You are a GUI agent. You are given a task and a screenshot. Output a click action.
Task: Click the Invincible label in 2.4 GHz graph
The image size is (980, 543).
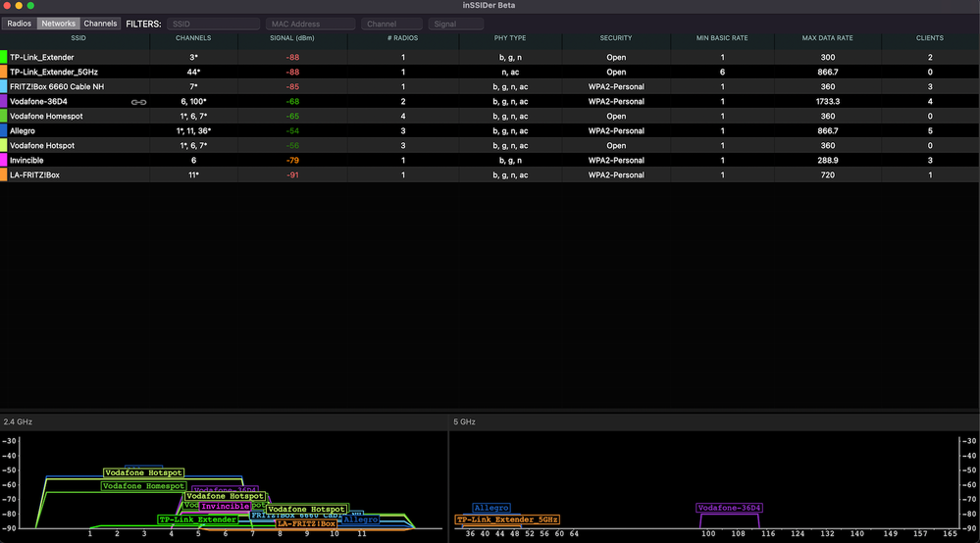pos(226,506)
